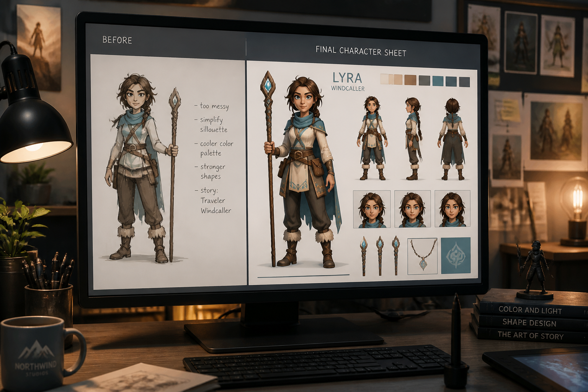Image resolution: width=588 pixels, height=392 pixels.
Task: Click the first staff head variant
Action: [363, 256]
